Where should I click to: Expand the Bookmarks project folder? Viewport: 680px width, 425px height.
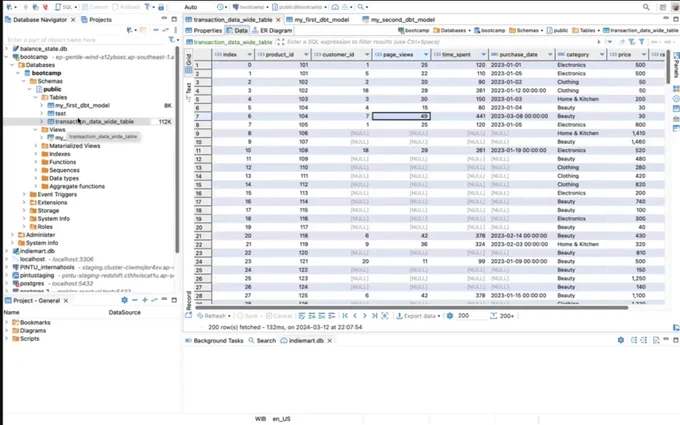pos(7,322)
